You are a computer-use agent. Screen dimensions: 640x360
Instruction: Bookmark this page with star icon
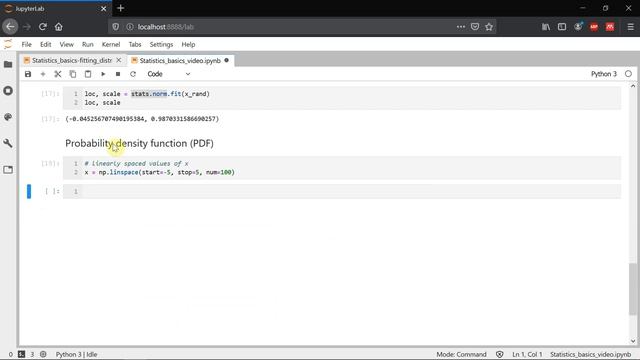pyautogui.click(x=489, y=27)
